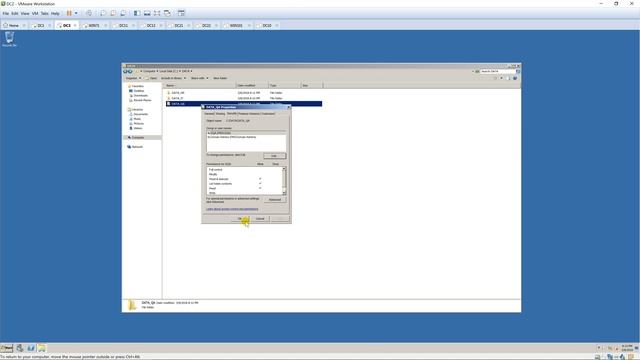Enter full screen mode icon
The height and width of the screenshot is (360, 640).
[157, 13]
